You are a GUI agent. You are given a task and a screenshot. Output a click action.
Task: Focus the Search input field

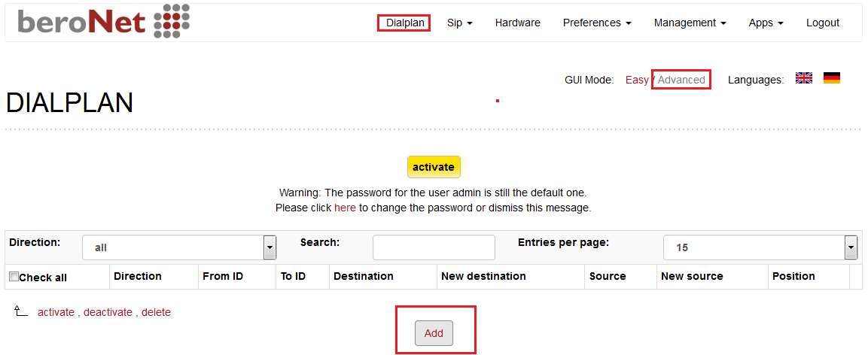(x=434, y=247)
